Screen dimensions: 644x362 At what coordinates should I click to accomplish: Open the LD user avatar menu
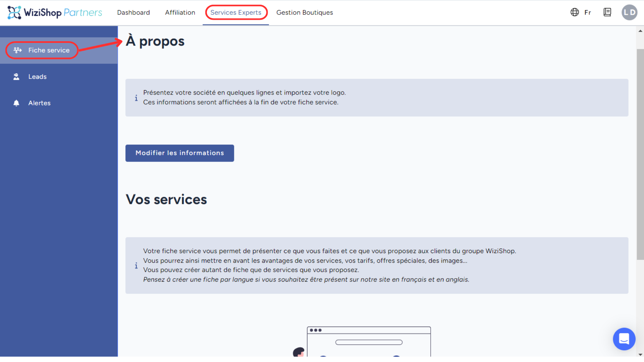pyautogui.click(x=629, y=12)
